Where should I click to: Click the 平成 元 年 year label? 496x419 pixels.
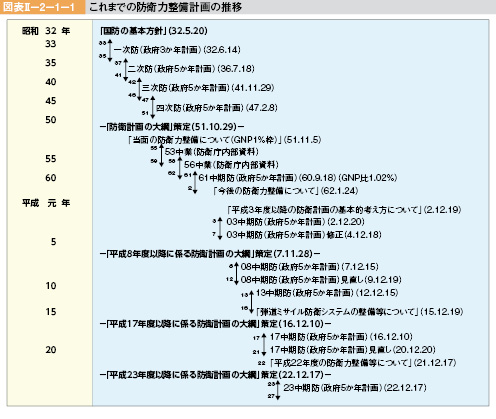46,203
